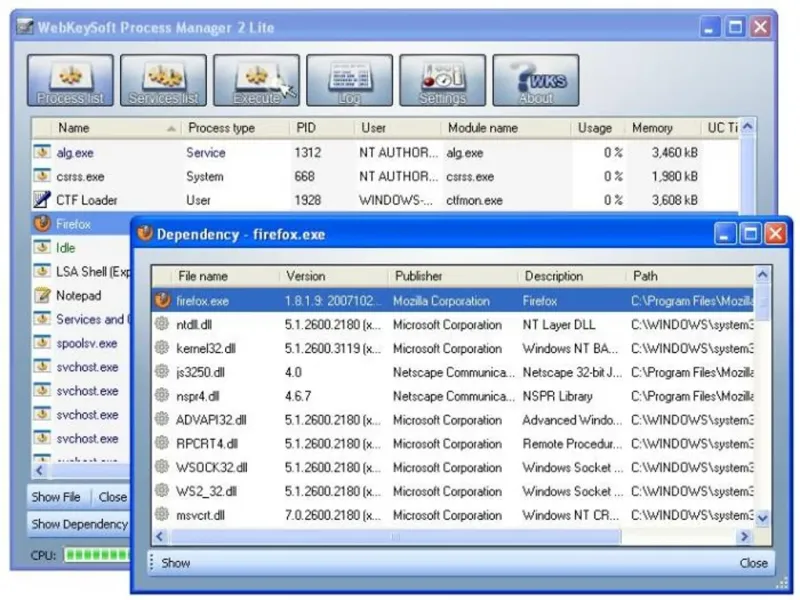Sort processes by the User column
Viewport: 800px width, 600px height.
(397, 128)
